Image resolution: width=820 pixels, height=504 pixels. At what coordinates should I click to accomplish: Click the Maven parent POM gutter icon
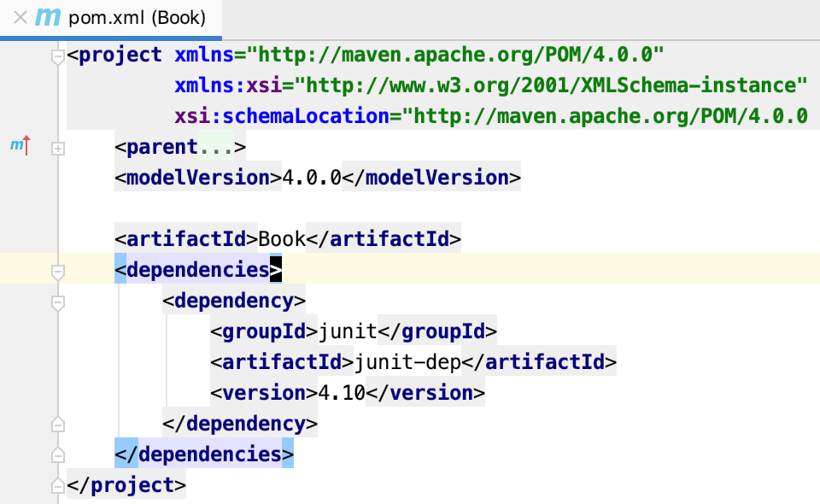click(17, 146)
